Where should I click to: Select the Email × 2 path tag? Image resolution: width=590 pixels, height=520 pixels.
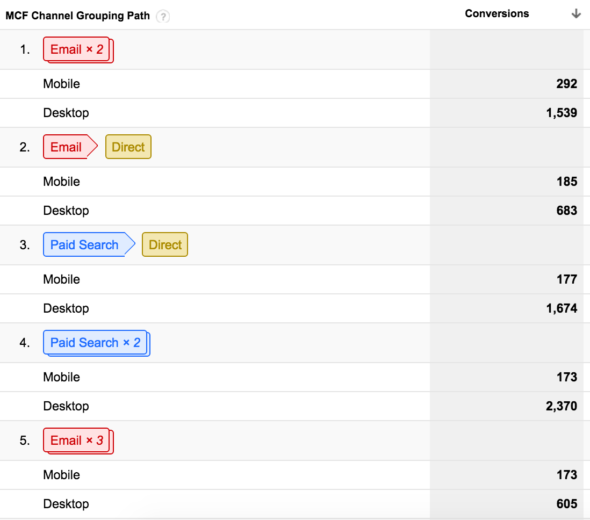coord(78,50)
